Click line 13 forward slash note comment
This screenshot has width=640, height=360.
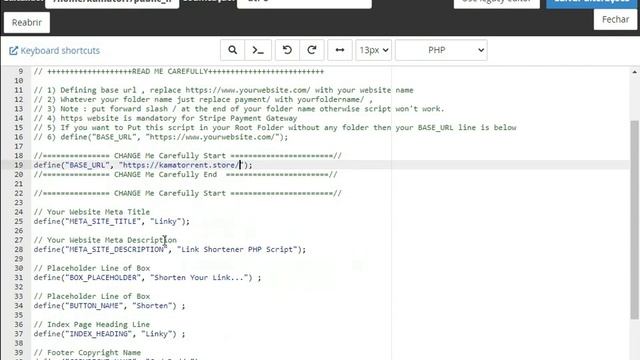point(239,109)
